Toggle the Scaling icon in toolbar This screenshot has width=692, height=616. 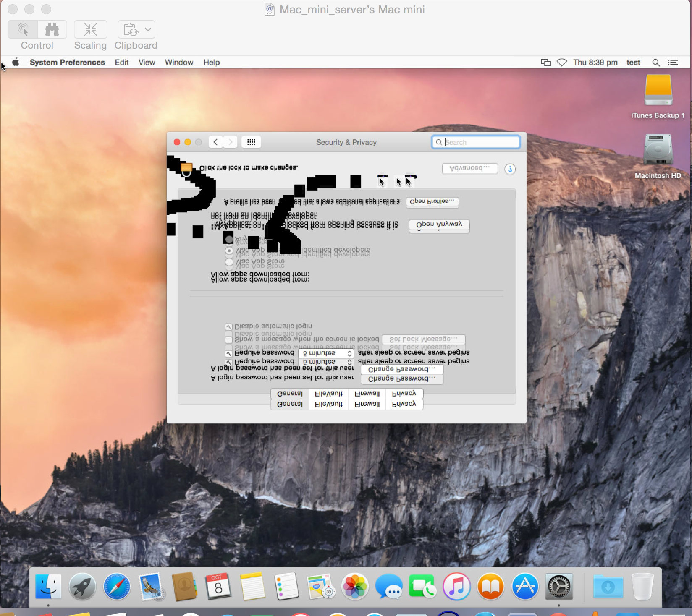tap(90, 29)
